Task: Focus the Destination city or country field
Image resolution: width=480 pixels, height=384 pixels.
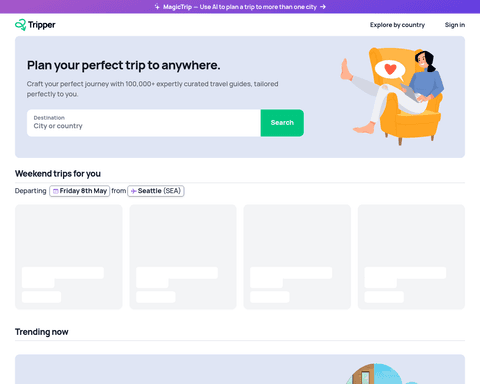Action: pyautogui.click(x=144, y=123)
